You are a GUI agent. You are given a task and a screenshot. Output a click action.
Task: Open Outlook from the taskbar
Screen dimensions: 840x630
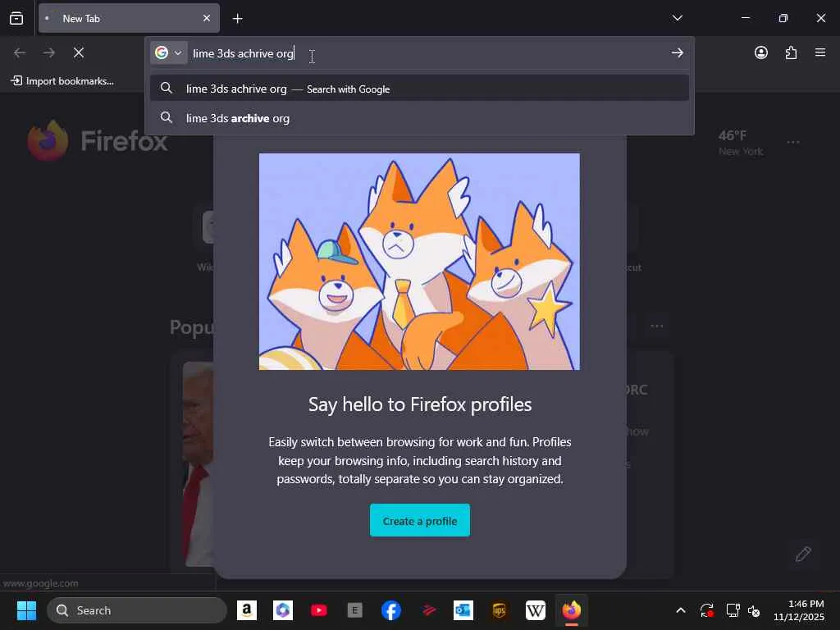coord(463,610)
